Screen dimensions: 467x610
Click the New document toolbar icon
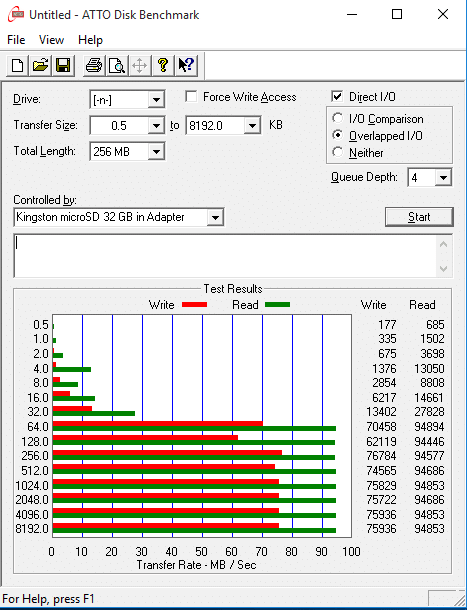(17, 65)
